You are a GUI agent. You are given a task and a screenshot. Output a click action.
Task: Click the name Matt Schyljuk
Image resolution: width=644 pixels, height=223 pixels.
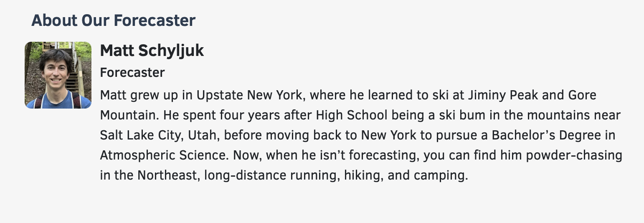pos(152,51)
